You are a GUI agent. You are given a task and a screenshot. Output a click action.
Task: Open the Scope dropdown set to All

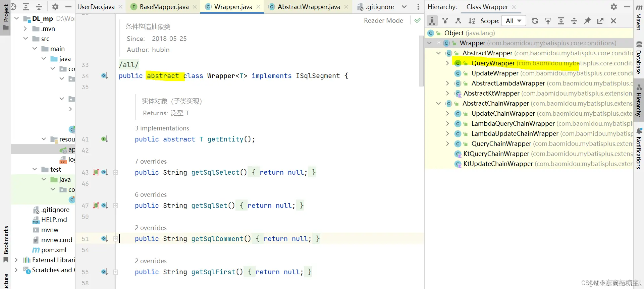(513, 21)
